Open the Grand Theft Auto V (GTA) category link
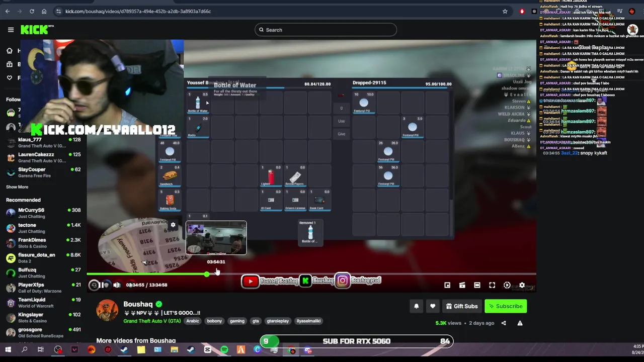Viewport: 644px width, 362px height. 152,321
